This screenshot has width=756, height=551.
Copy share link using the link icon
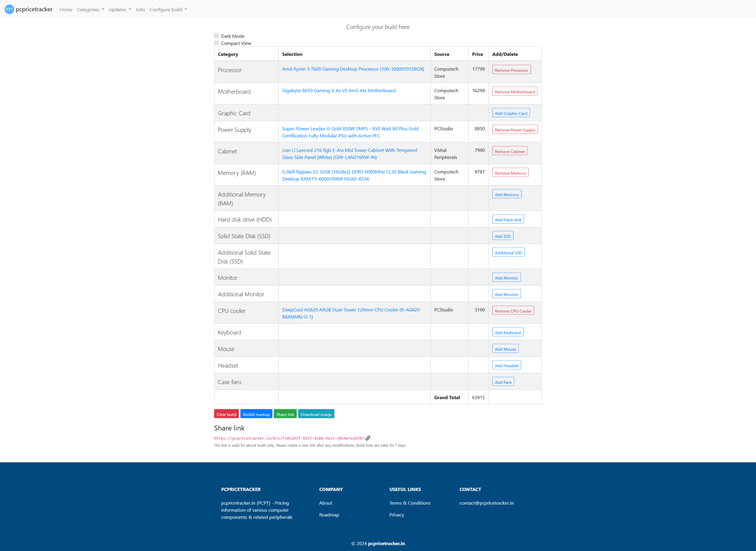pos(368,438)
